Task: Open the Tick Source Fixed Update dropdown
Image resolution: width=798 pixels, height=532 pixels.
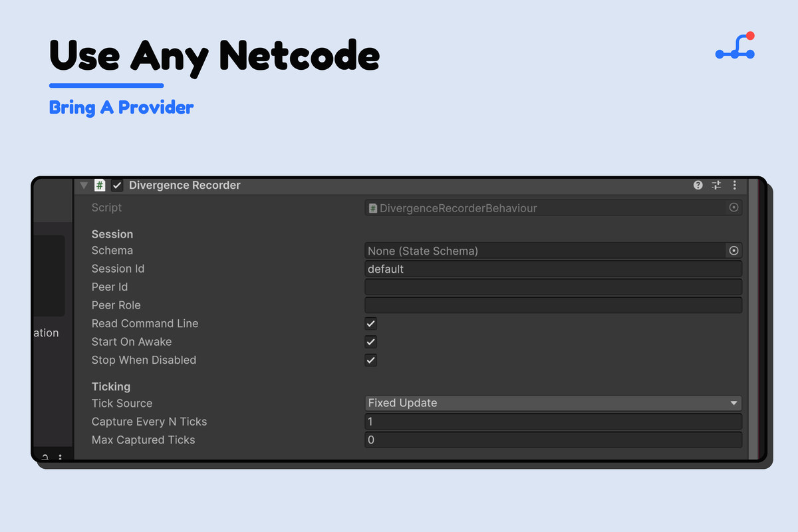Action: (553, 403)
